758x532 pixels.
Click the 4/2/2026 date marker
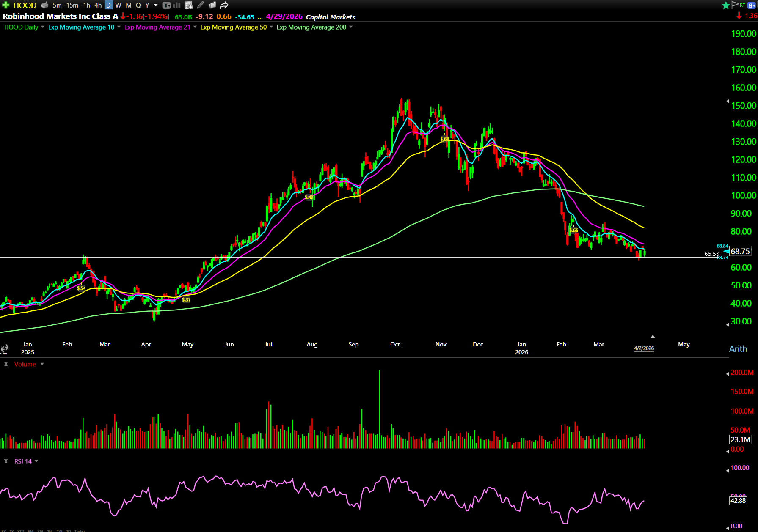click(x=644, y=348)
